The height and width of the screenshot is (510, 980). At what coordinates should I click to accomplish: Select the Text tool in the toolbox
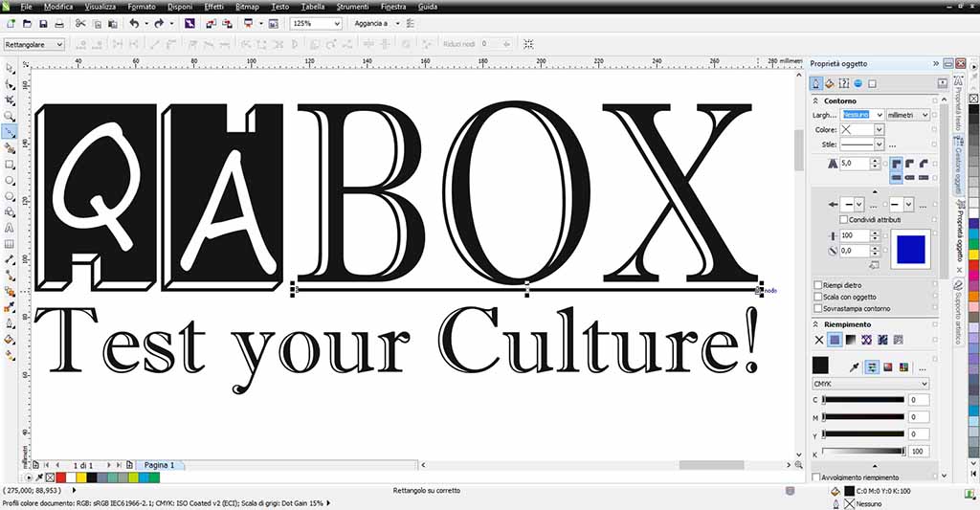tap(10, 228)
